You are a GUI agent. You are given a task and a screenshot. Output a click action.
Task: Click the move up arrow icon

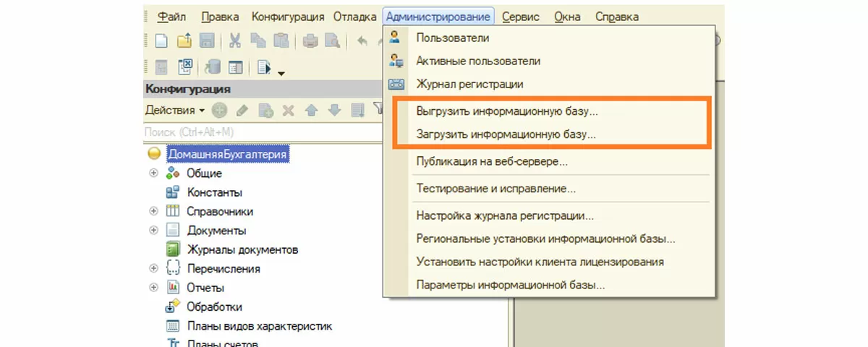pyautogui.click(x=311, y=111)
